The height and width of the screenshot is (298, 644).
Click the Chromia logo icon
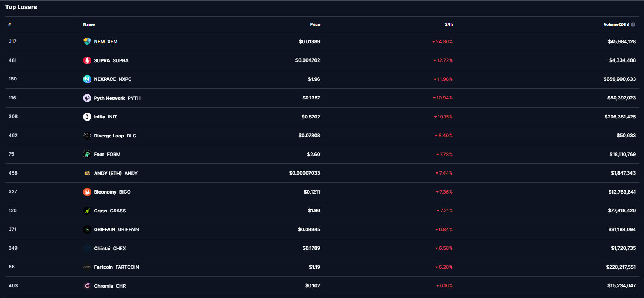[87, 285]
